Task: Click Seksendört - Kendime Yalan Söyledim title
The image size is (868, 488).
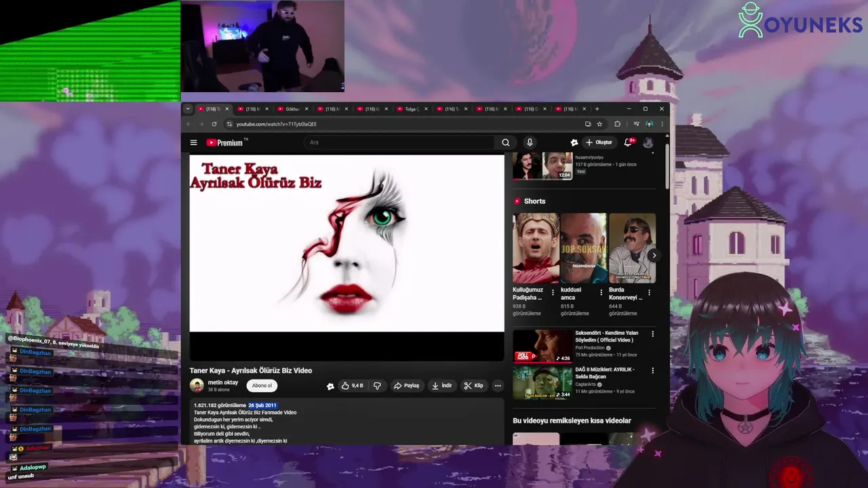Action: [607, 337]
